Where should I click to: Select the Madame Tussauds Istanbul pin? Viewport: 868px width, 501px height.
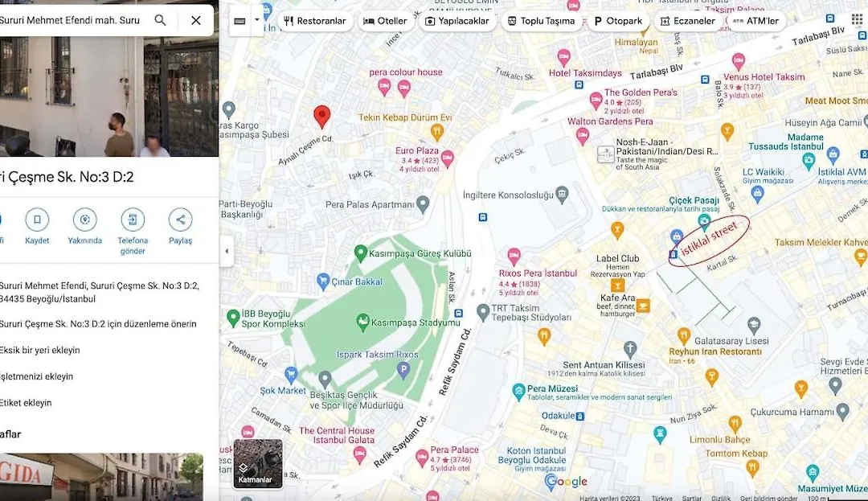point(809,161)
